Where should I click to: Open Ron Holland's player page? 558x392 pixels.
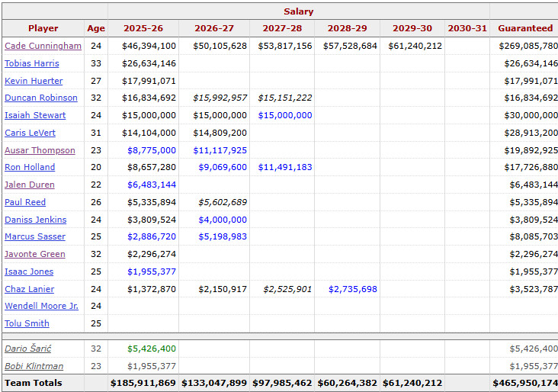pyautogui.click(x=30, y=167)
